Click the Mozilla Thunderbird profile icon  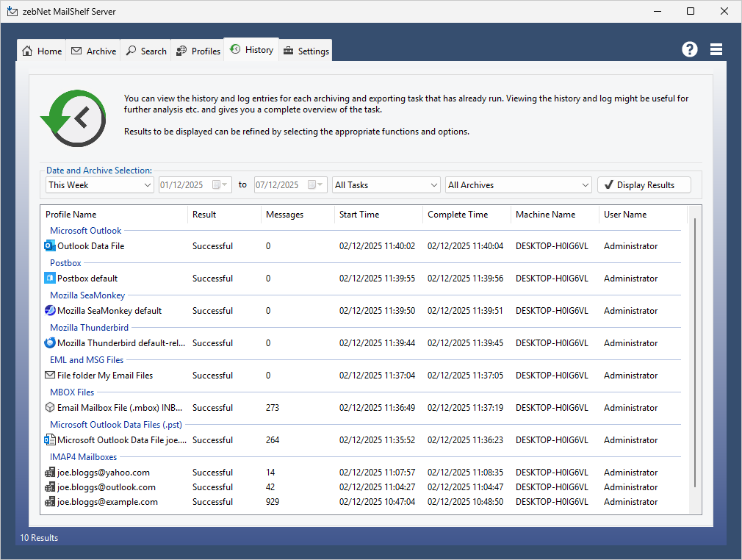point(50,343)
